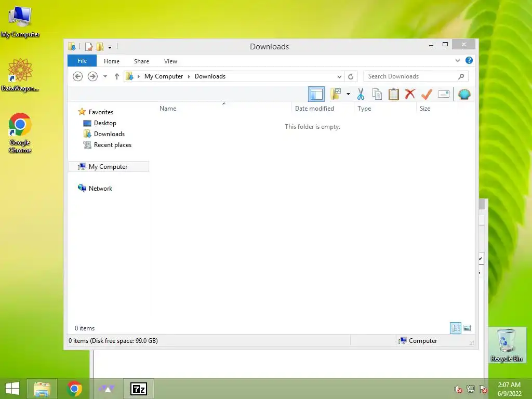Go forward with the Forward arrow
This screenshot has width=532, height=399.
pyautogui.click(x=92, y=76)
